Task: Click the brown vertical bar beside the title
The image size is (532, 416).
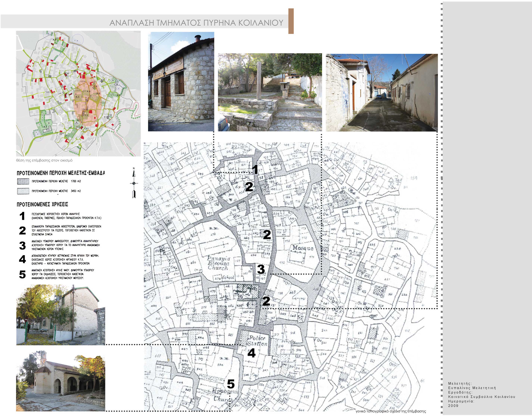Action: (291, 21)
